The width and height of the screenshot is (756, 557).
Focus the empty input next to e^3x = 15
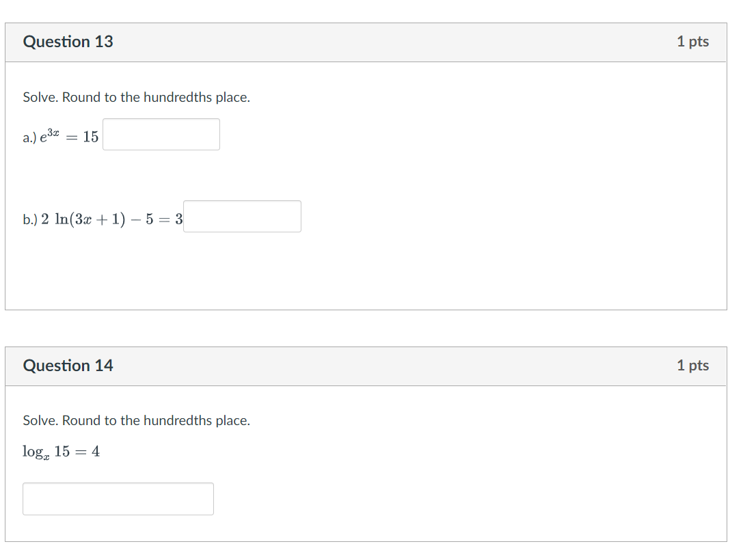[x=161, y=134]
